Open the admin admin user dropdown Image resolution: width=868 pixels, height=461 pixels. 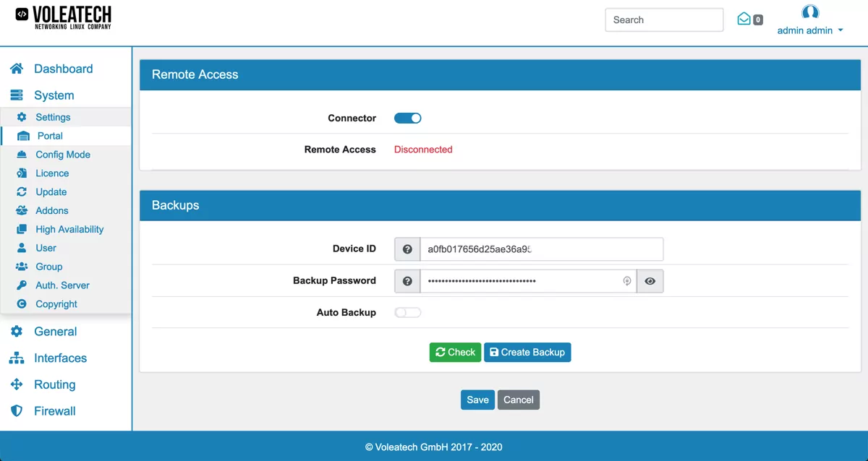pyautogui.click(x=809, y=30)
